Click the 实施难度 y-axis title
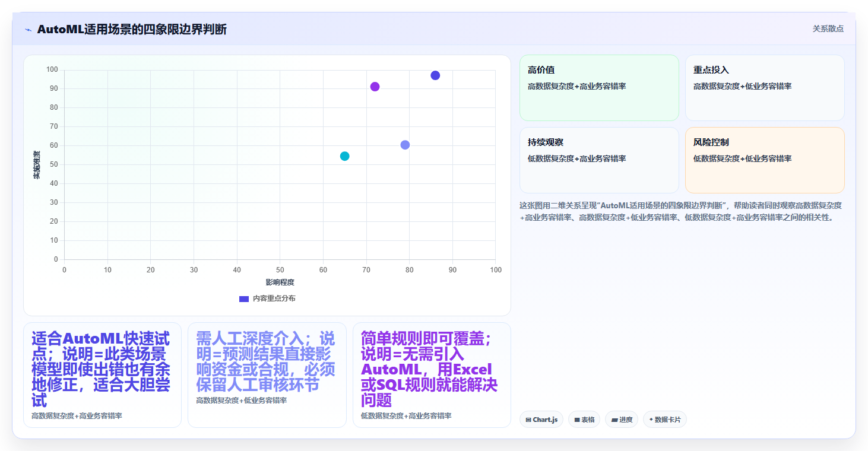The width and height of the screenshot is (868, 451). 37,165
